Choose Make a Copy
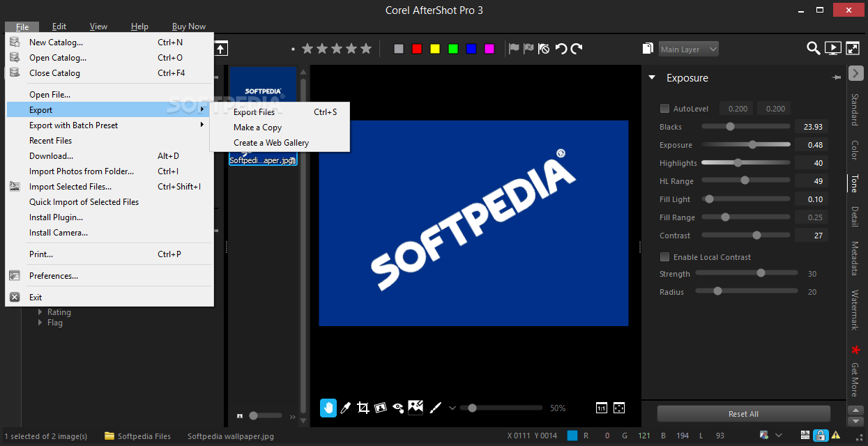Image resolution: width=868 pixels, height=446 pixels. 279,128
